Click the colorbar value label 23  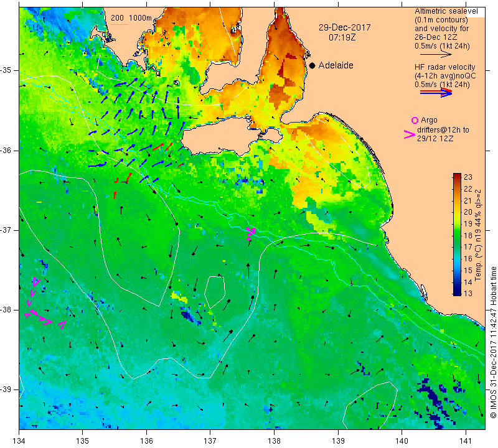click(x=468, y=177)
